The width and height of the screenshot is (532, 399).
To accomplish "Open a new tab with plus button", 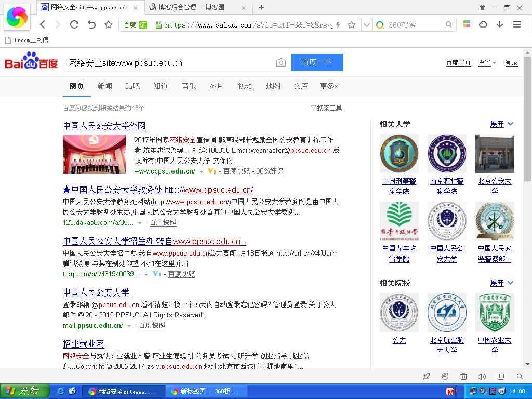I will (x=261, y=7).
